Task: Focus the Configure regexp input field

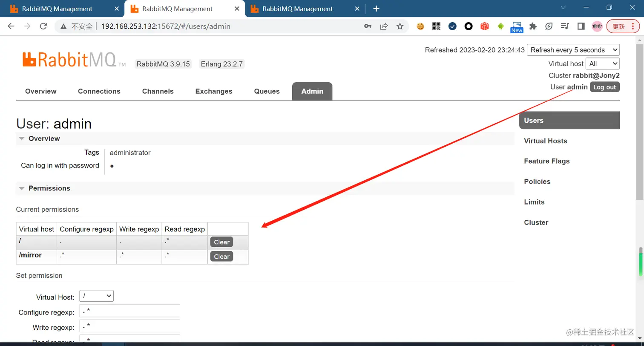Action: click(x=130, y=311)
